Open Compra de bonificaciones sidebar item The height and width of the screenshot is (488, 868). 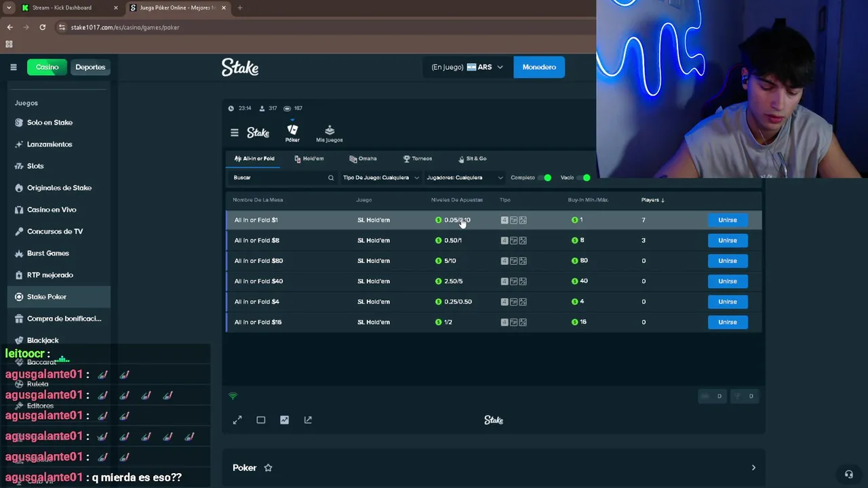59,319
